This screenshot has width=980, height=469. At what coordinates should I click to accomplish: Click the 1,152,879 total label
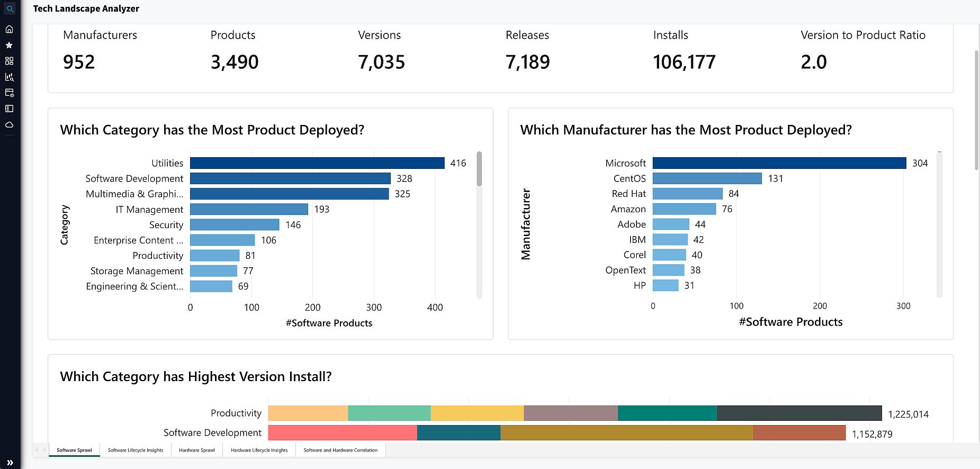pyautogui.click(x=872, y=434)
